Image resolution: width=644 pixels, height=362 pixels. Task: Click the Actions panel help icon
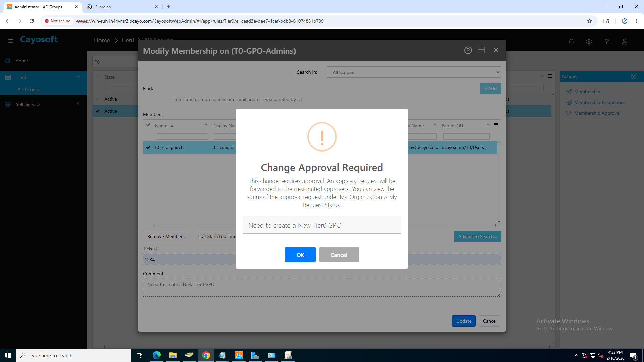tap(633, 76)
